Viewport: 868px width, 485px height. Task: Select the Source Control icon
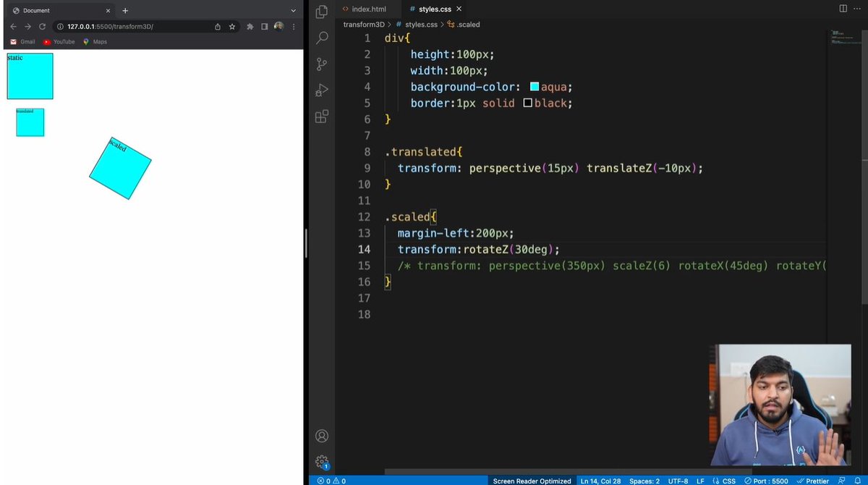(321, 64)
